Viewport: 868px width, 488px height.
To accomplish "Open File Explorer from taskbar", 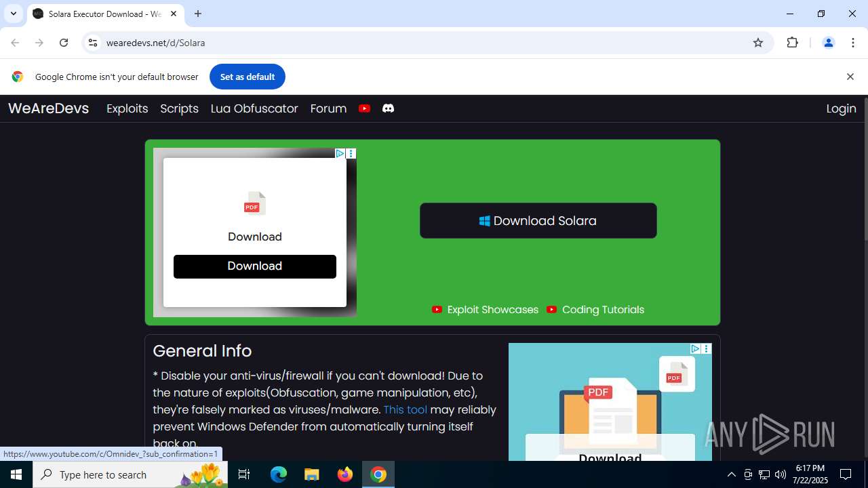I will coord(312,474).
